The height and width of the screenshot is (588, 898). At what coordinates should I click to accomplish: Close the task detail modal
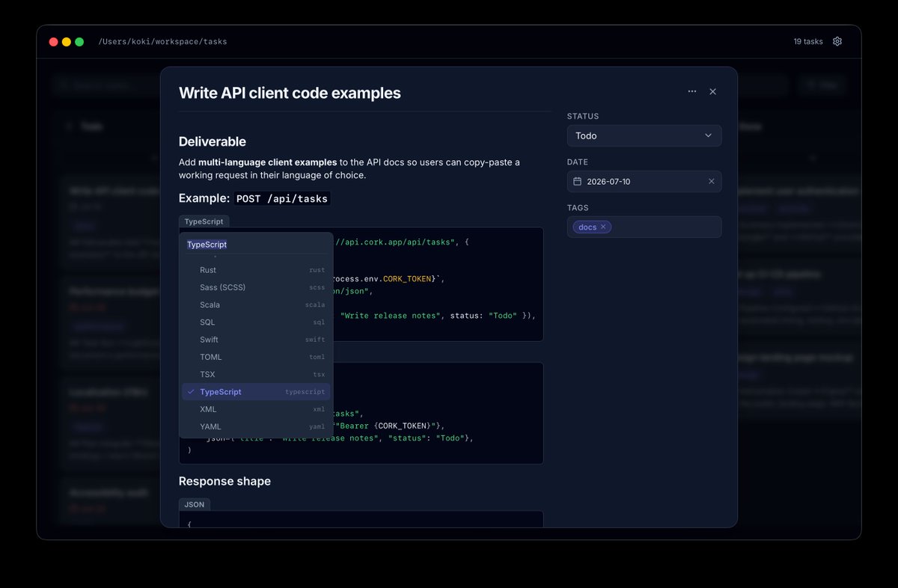pos(712,91)
